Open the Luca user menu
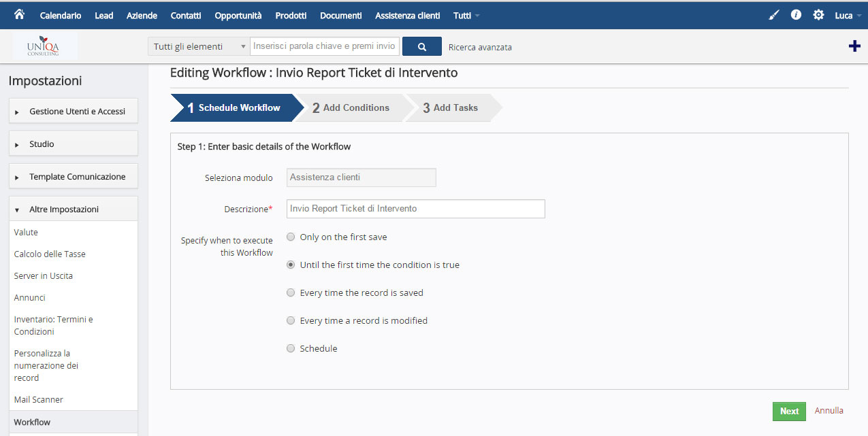Viewport: 868px width, 436px height. 848,15
